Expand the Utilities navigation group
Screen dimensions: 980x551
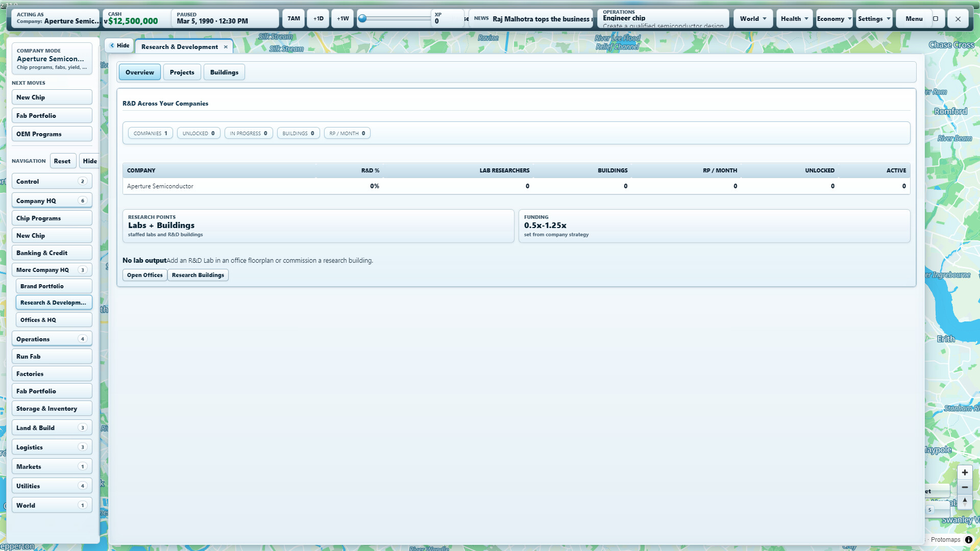coord(52,486)
